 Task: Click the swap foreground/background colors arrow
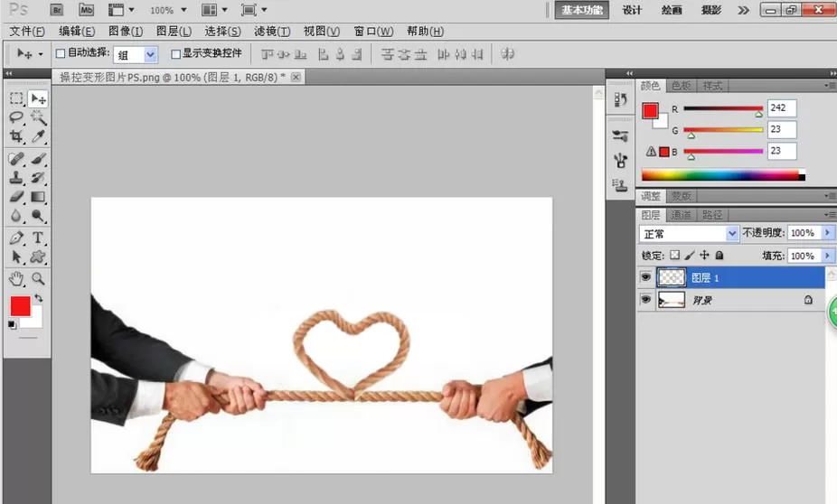click(x=39, y=298)
